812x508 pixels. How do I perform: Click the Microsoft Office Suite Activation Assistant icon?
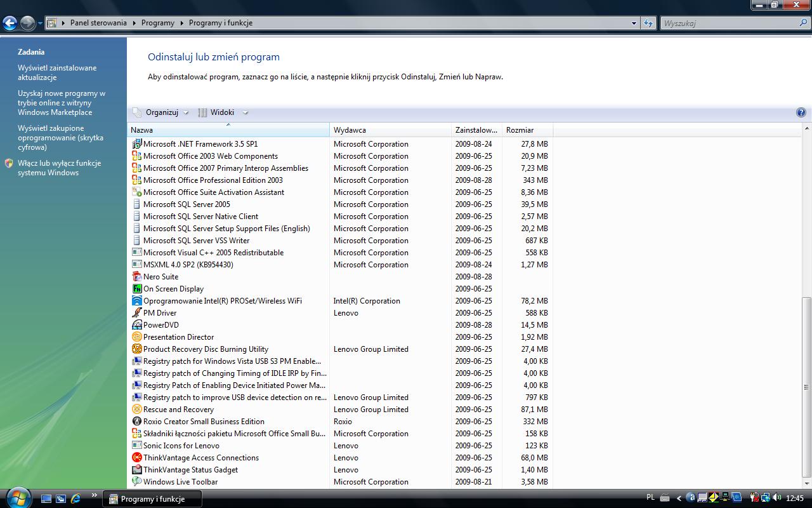tap(136, 192)
